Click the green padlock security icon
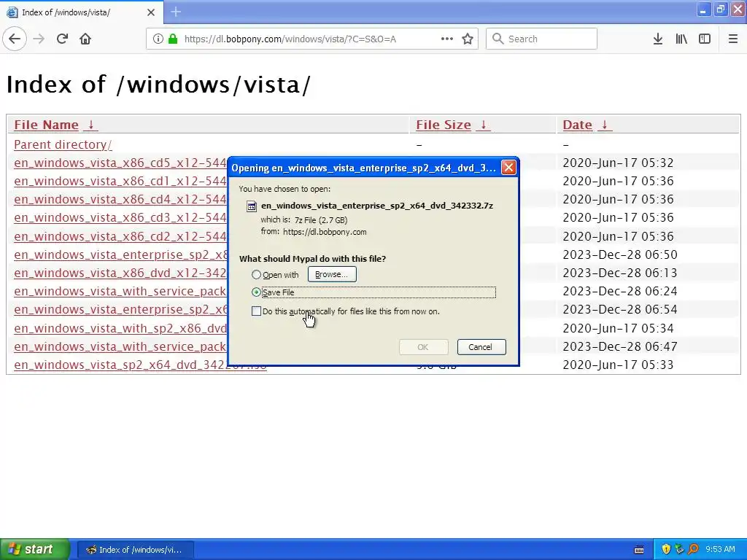This screenshot has height=560, width=747. pyautogui.click(x=173, y=39)
